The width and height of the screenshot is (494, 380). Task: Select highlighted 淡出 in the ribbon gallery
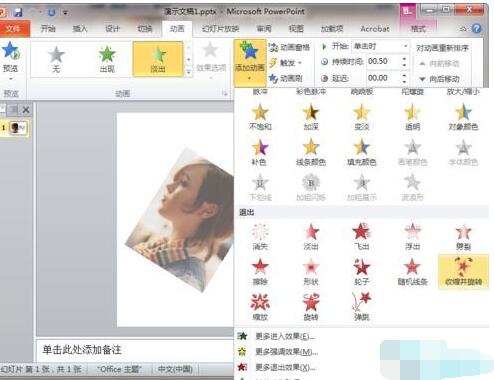(158, 59)
